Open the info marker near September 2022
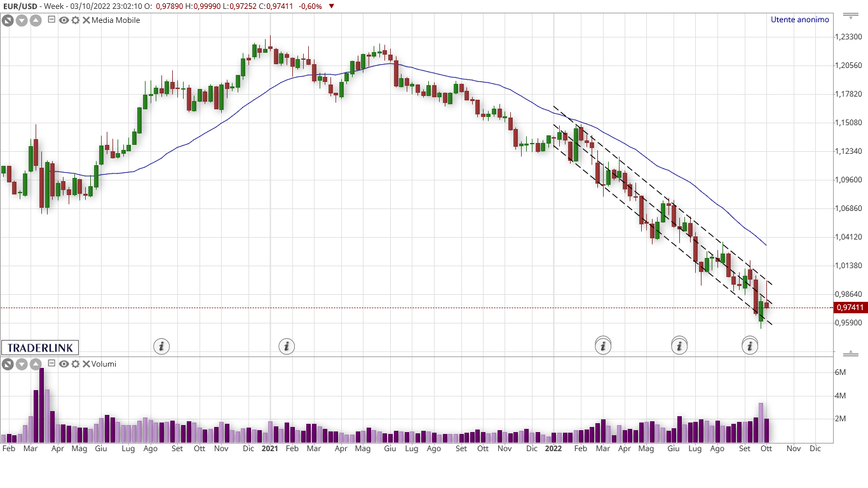868x488 pixels. 750,346
